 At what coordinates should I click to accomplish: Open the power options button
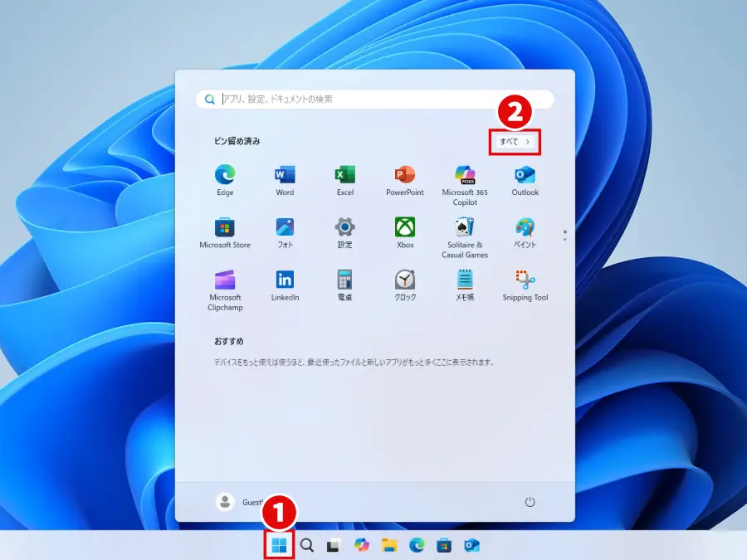[x=530, y=502]
